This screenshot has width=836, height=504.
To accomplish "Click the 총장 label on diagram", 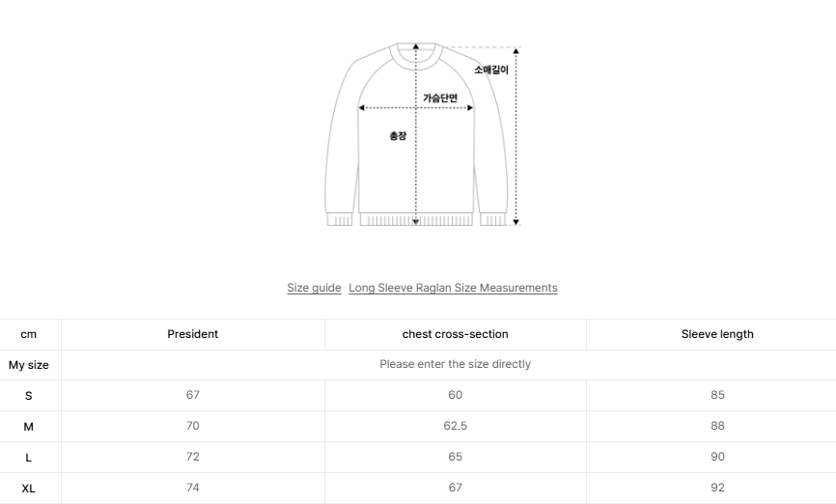I will [x=398, y=136].
